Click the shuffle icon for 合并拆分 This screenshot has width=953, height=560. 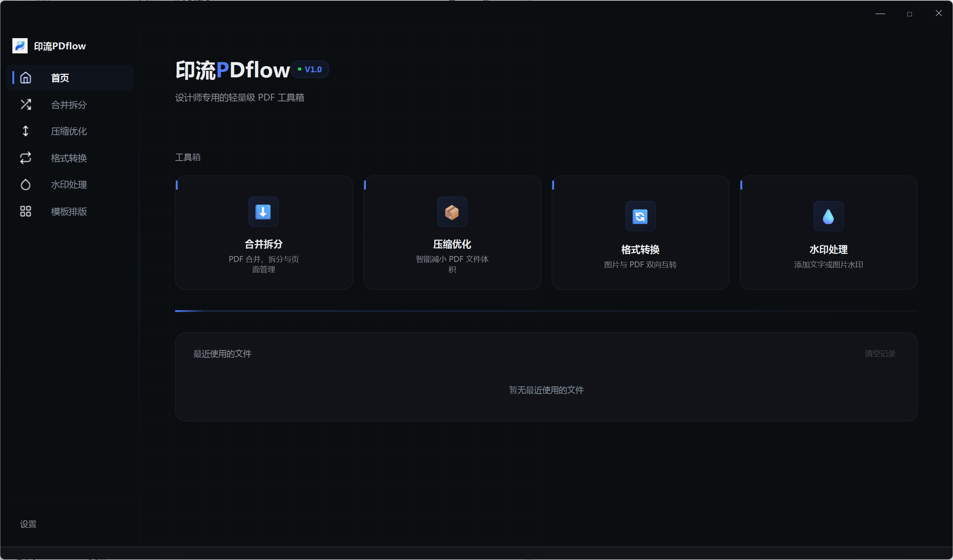[x=25, y=104]
